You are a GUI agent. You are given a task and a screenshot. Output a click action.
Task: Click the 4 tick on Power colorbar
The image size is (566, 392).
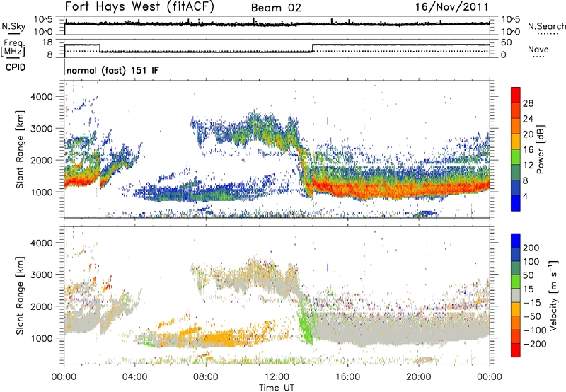526,197
